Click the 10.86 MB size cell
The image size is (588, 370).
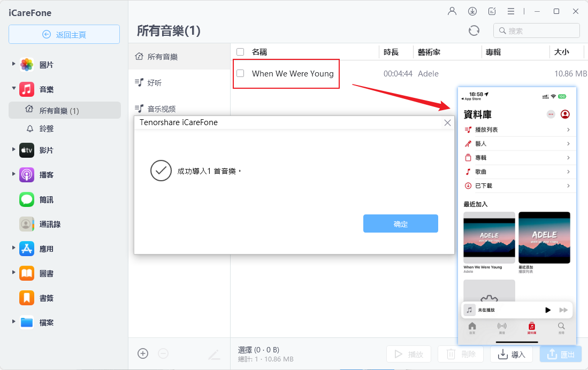click(x=571, y=73)
